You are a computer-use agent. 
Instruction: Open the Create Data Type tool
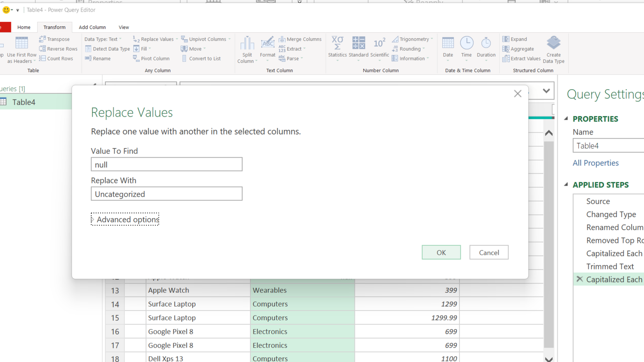(553, 49)
